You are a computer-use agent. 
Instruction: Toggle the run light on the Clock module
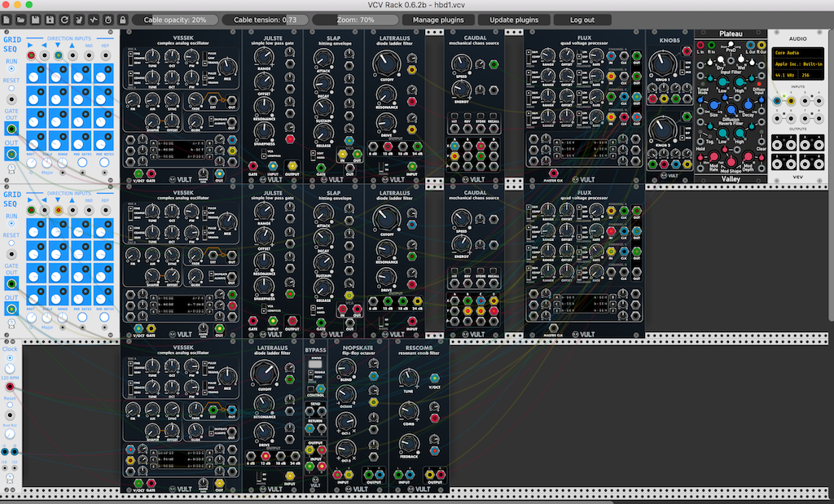tap(10, 357)
